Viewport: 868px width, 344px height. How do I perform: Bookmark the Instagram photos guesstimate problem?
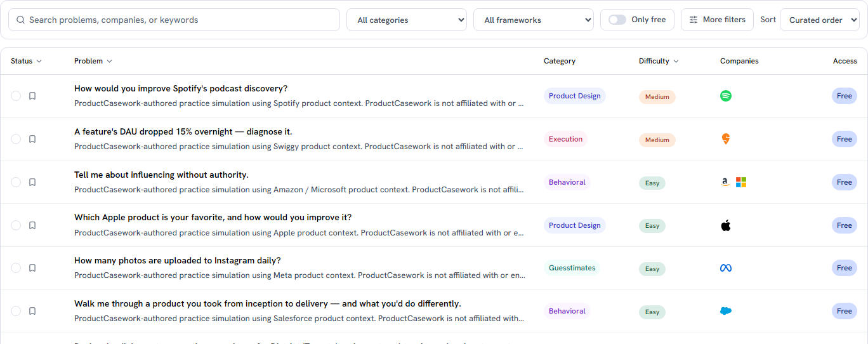(32, 268)
